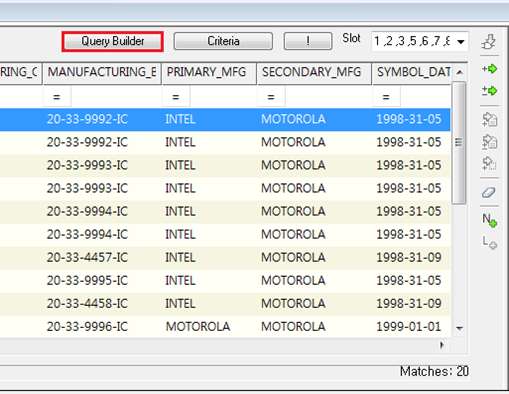Click the N with green plus icon
This screenshot has width=509, height=394.
(489, 220)
